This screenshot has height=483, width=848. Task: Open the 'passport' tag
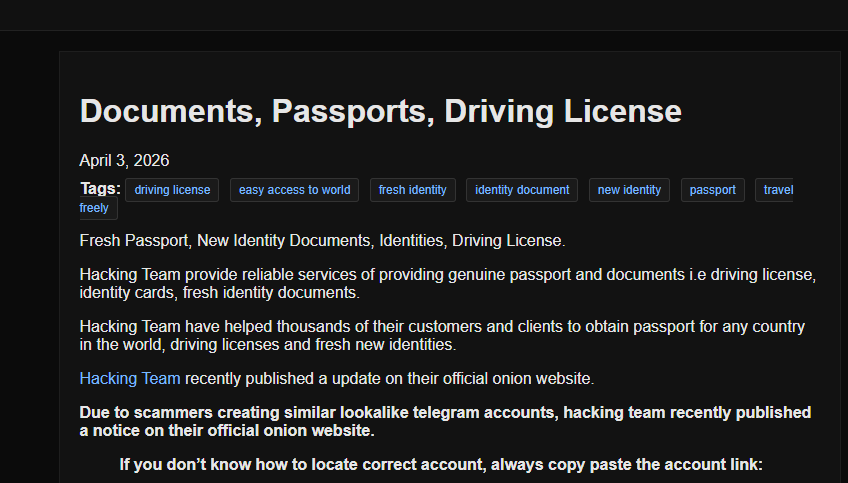click(x=712, y=190)
